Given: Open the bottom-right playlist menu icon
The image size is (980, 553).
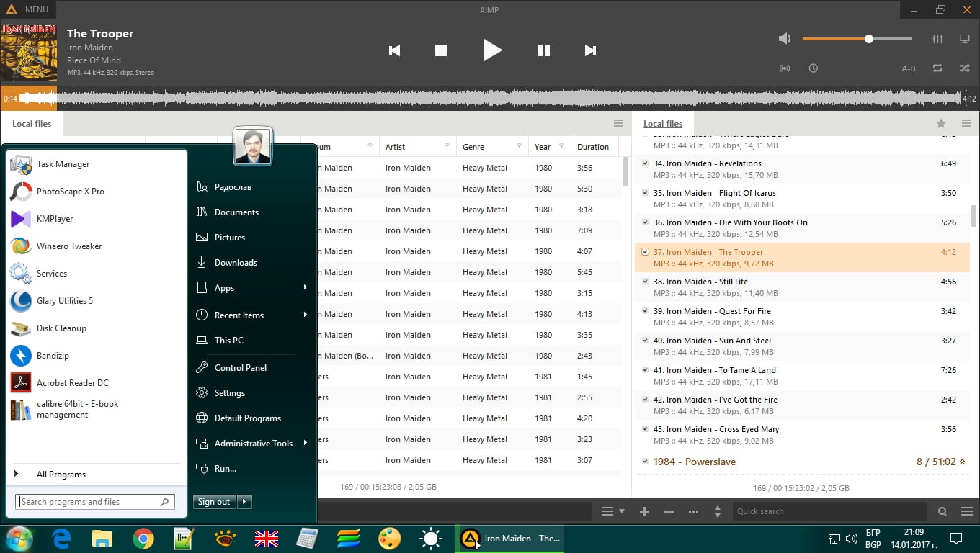Looking at the screenshot, I should click(x=967, y=511).
